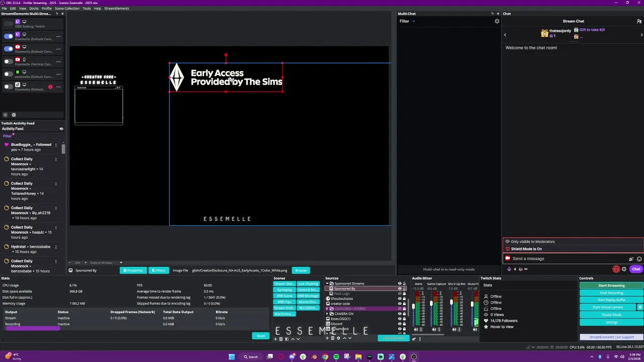
Task: Open the StreamElements menu
Action: pyautogui.click(x=116, y=9)
